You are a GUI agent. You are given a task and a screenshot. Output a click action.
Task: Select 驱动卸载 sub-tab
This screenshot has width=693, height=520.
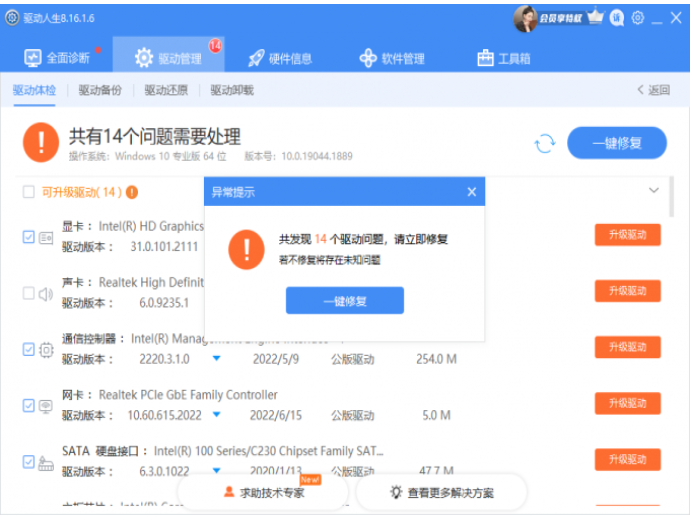point(232,91)
